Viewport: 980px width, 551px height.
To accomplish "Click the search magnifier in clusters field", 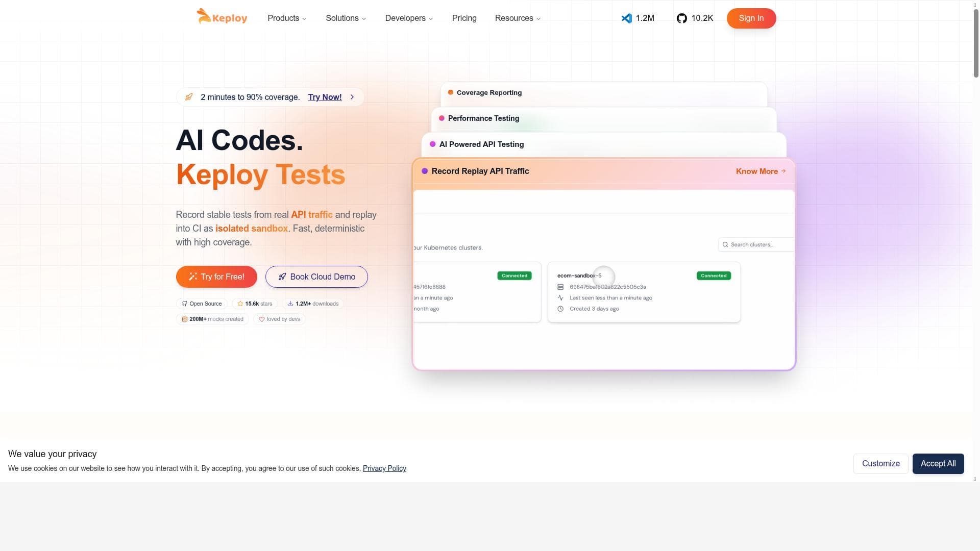I will point(725,244).
